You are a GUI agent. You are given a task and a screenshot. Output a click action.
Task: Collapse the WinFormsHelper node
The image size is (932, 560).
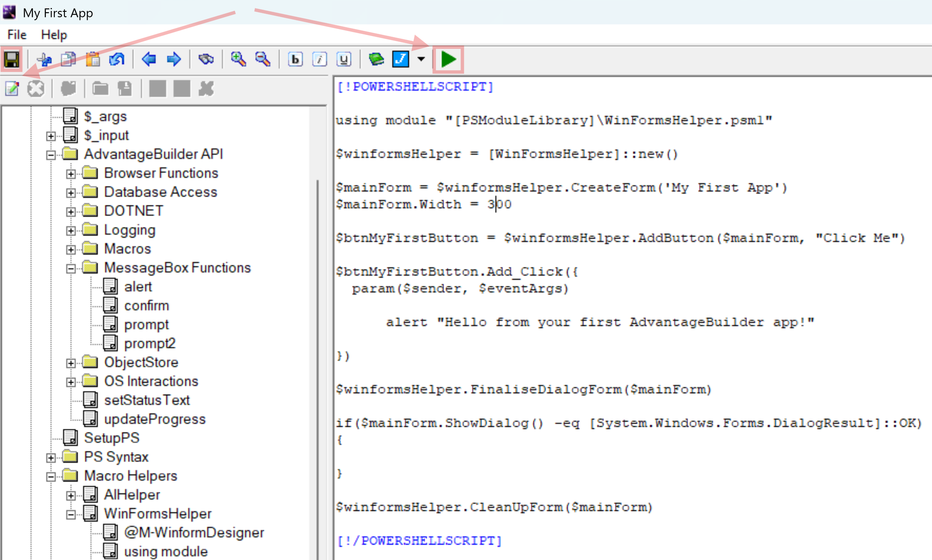(x=71, y=514)
